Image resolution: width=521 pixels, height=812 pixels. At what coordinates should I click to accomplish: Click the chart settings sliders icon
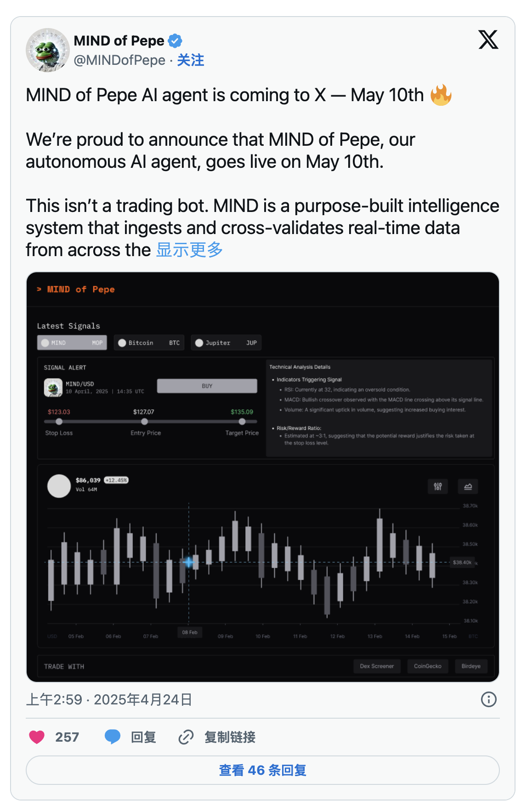coord(438,486)
